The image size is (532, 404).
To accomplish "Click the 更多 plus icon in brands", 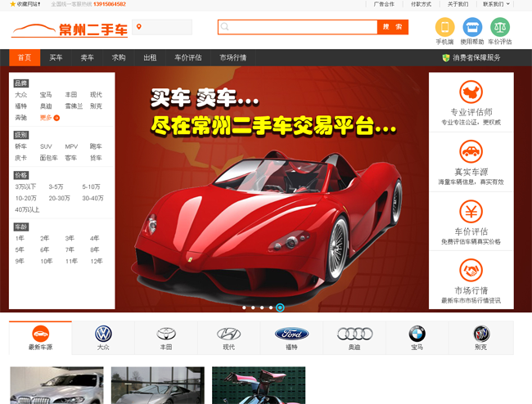I will point(56,118).
